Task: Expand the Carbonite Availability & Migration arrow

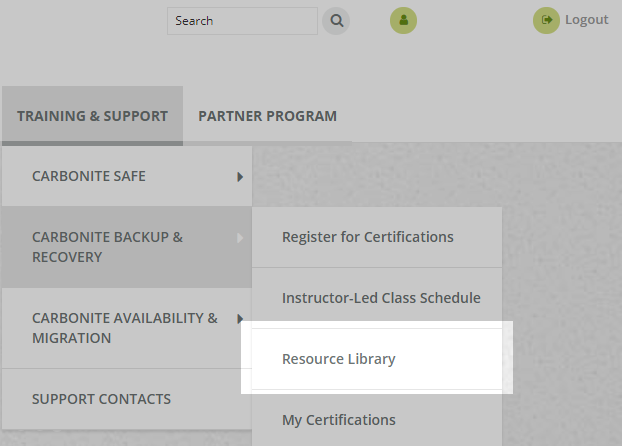Action: tap(240, 319)
